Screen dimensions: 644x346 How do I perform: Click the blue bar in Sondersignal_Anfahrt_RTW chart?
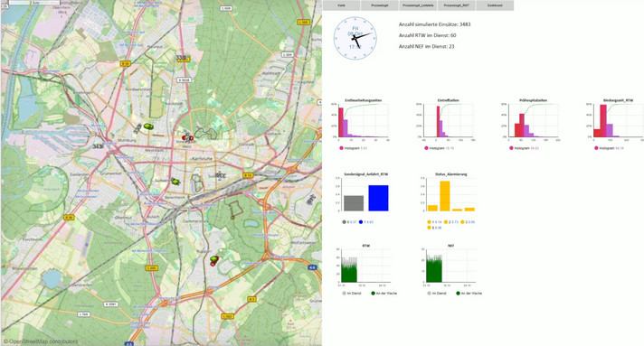coord(378,198)
